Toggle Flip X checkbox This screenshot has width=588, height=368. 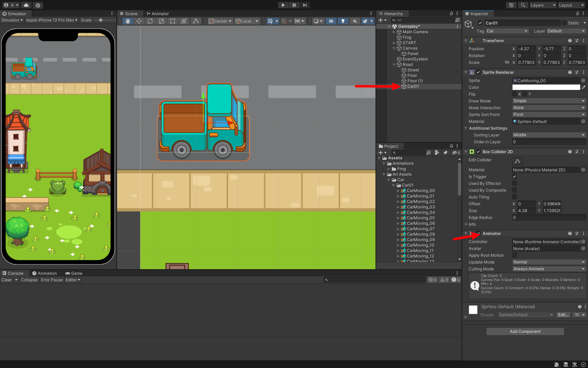(514, 94)
